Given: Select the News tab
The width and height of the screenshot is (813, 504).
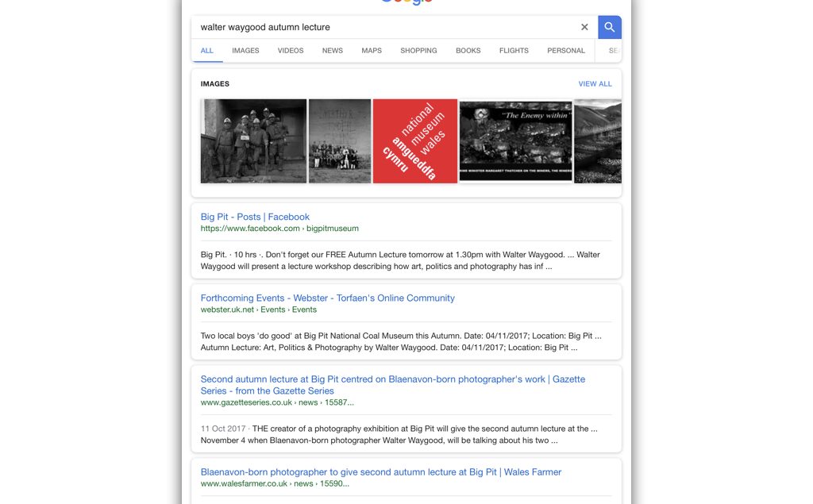Looking at the screenshot, I should tap(333, 51).
